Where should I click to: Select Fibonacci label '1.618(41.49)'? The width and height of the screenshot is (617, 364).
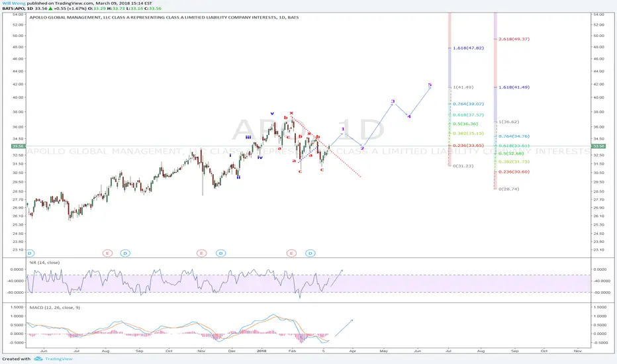tap(514, 87)
